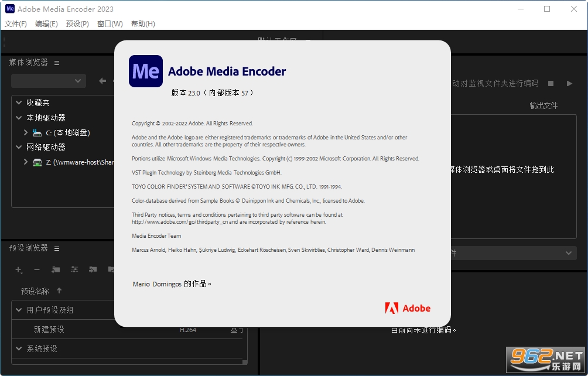Expand the 系统预设 system presets group
588x376 pixels.
[x=19, y=348]
